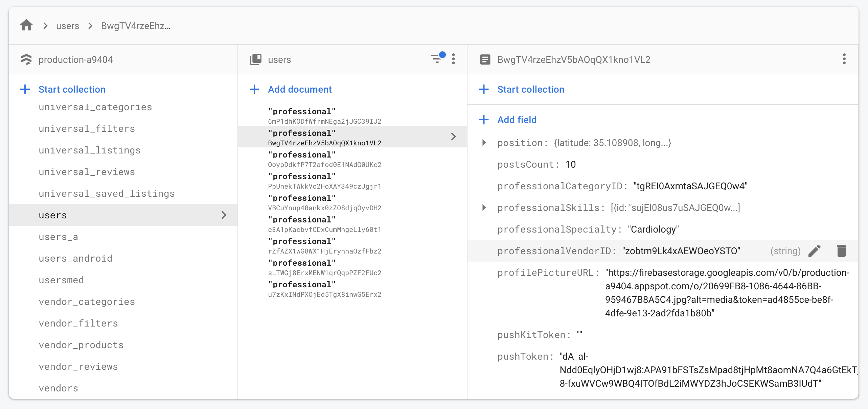Image resolution: width=868 pixels, height=409 pixels.
Task: Expand the position map field
Action: 484,143
